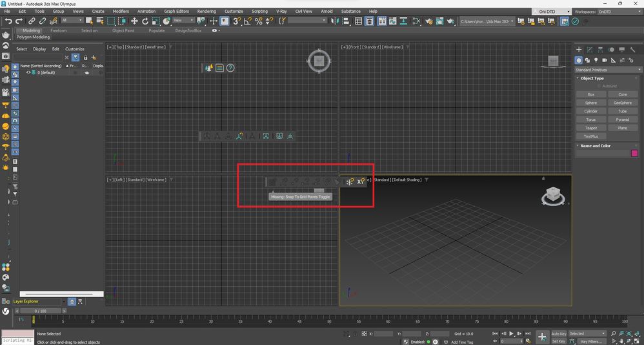
Task: Open the Standard Primitives category dropdown
Action: coord(608,70)
